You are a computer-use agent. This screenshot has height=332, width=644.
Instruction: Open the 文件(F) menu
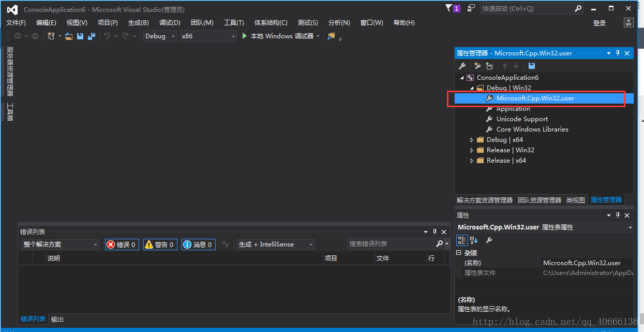[x=16, y=23]
